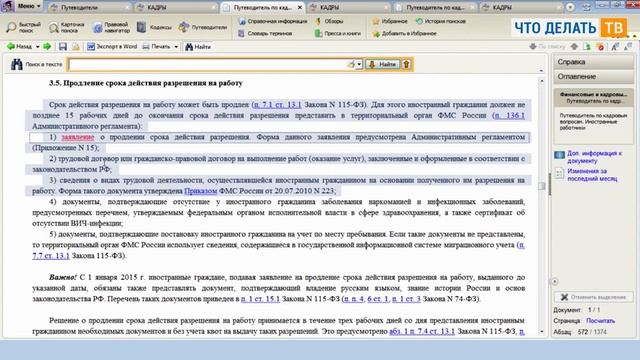Open Пресса и книги
This screenshot has height=360, width=640.
coord(338,33)
